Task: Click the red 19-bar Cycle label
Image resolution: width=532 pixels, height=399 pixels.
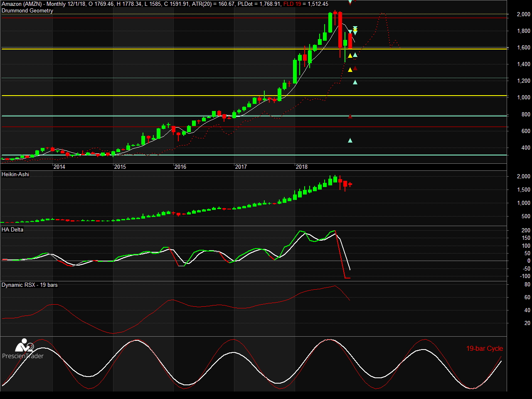Action: [x=485, y=348]
